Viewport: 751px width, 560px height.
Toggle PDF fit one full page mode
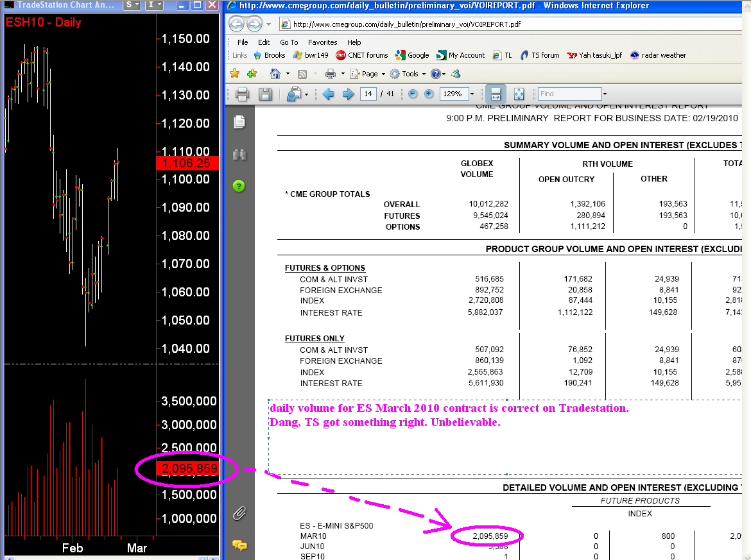(519, 94)
